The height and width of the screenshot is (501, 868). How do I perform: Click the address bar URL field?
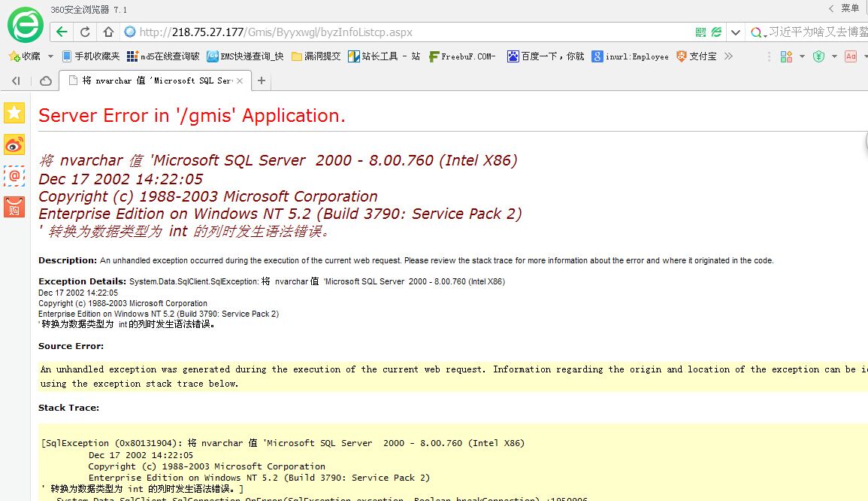click(x=407, y=32)
